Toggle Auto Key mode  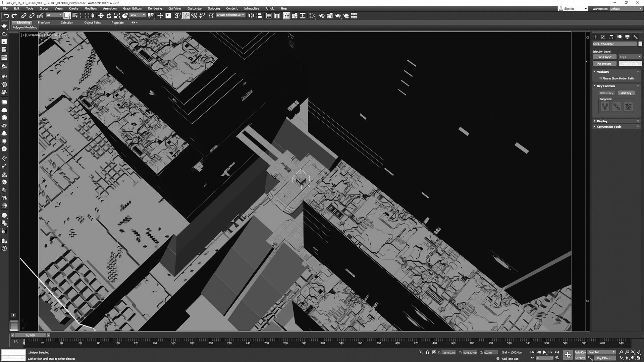point(580,352)
